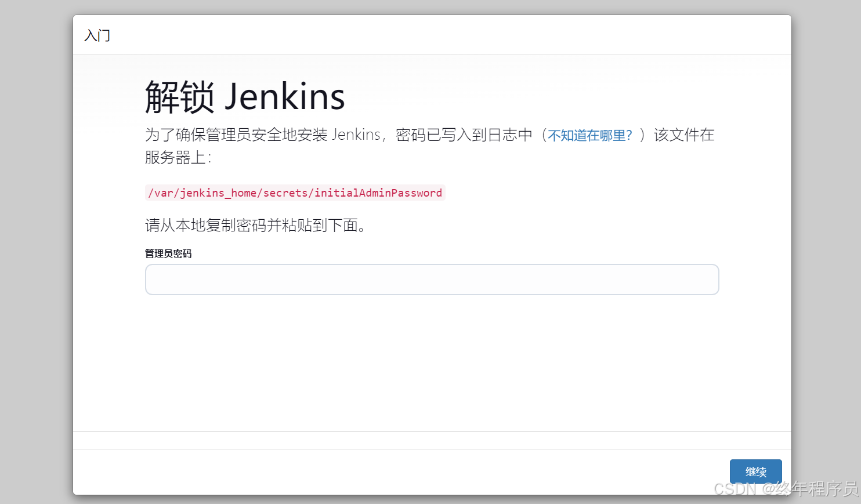The image size is (861, 504).
Task: Click the instruction text 请从本地复制密码并粘贴到下面
Action: click(x=256, y=226)
